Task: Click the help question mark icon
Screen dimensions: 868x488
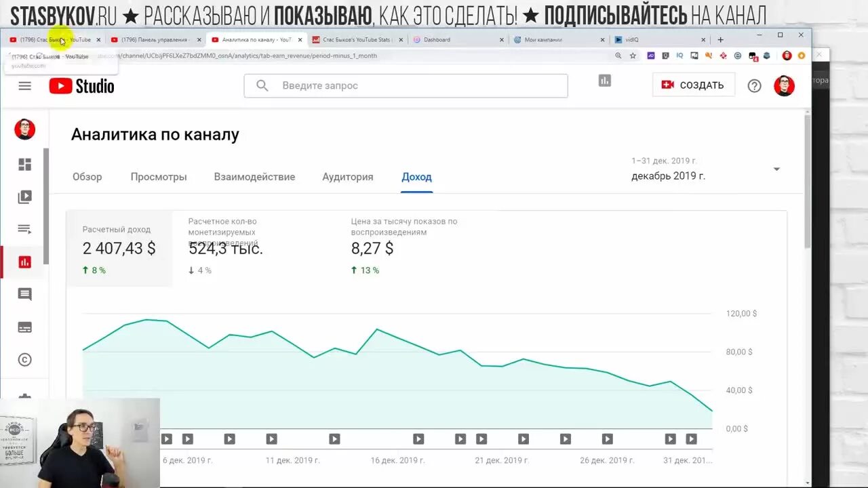Action: (754, 86)
